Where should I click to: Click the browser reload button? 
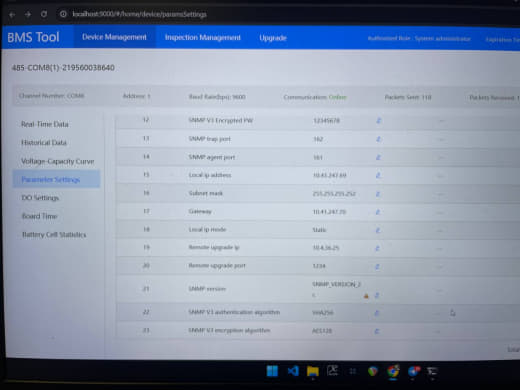point(44,14)
